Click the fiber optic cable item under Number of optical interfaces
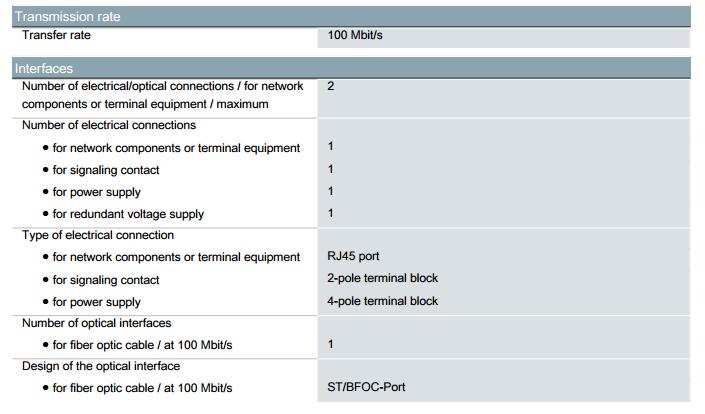 tap(138, 345)
